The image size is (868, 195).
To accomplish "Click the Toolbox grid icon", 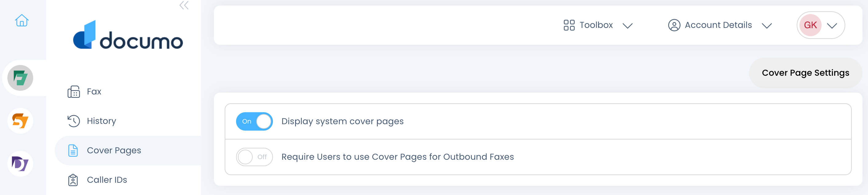I will coord(569,25).
